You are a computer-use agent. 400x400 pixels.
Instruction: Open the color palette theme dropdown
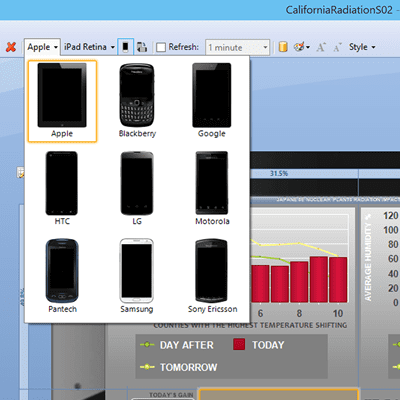tap(302, 47)
